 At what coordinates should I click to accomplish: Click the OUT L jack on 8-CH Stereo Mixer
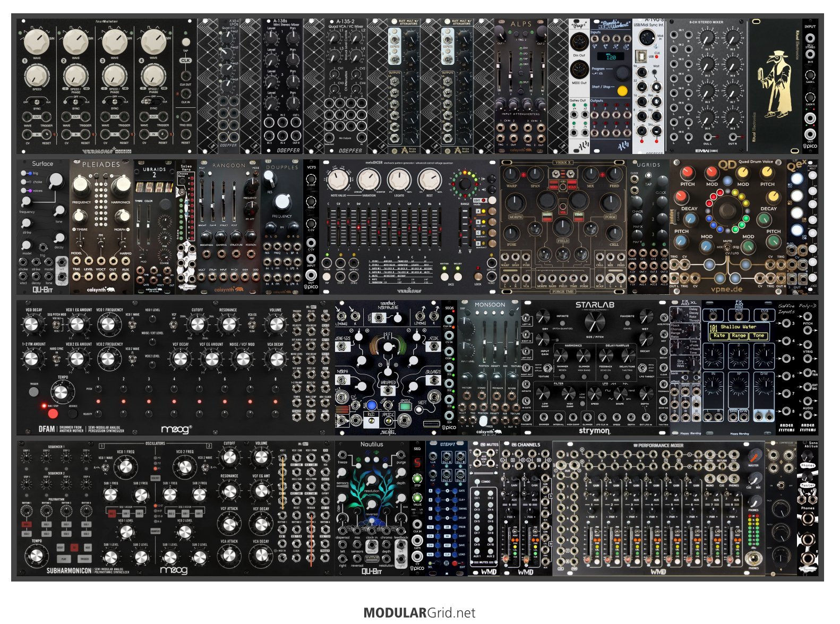[x=708, y=136]
